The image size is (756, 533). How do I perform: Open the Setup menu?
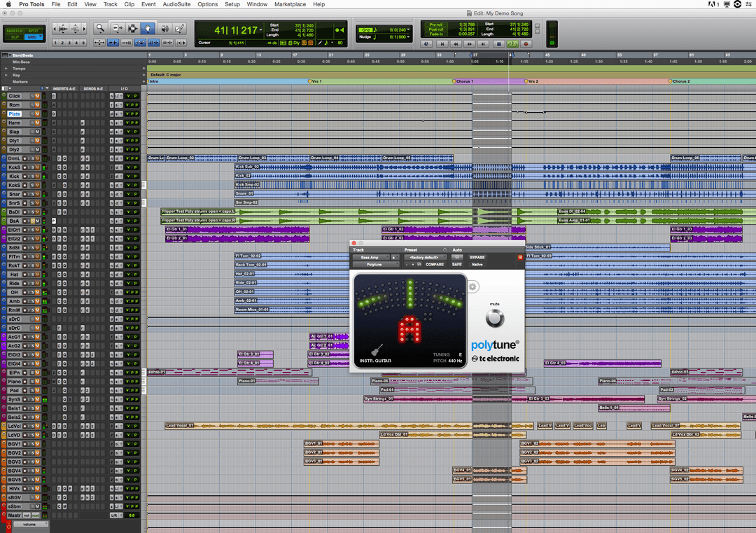click(x=232, y=4)
